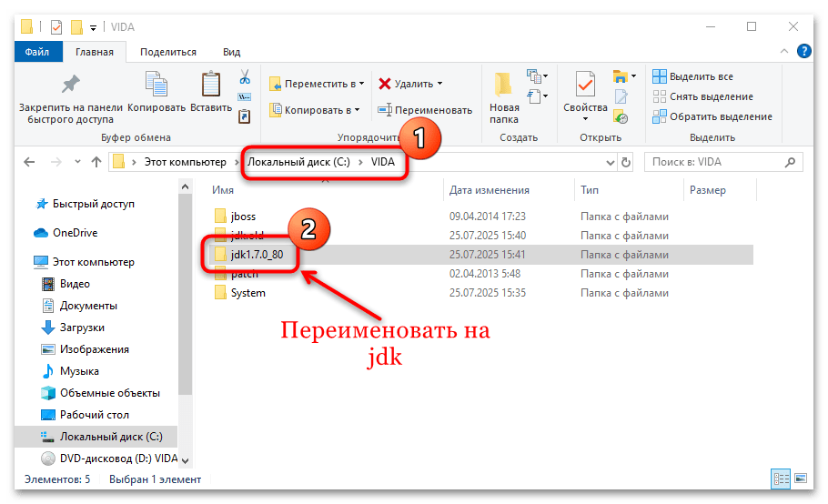Image resolution: width=828 pixels, height=504 pixels.
Task: Expand the address bar history dropdown
Action: tap(610, 162)
